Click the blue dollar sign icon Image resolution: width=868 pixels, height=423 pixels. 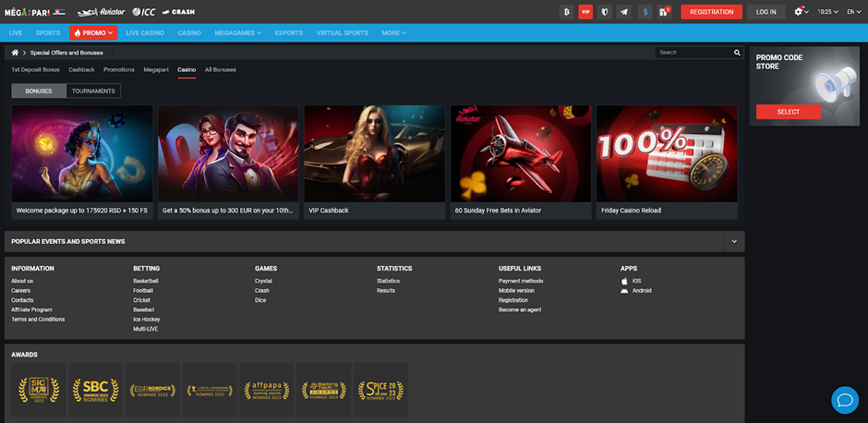[645, 12]
